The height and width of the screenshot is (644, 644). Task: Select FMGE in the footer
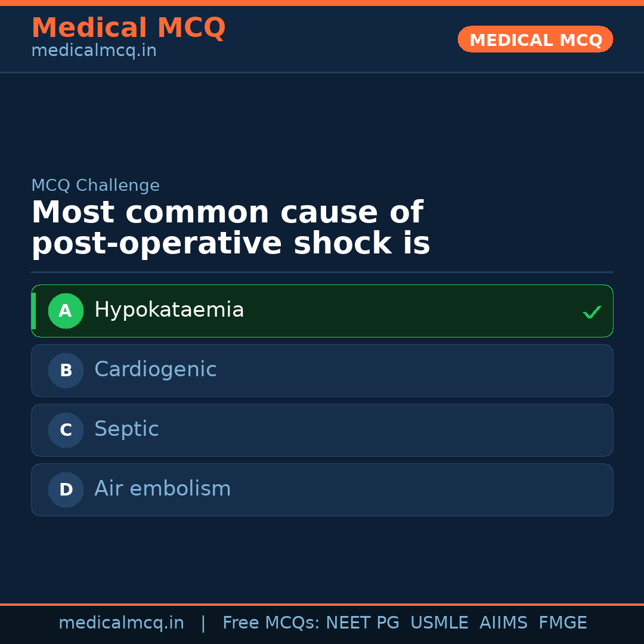[562, 623]
